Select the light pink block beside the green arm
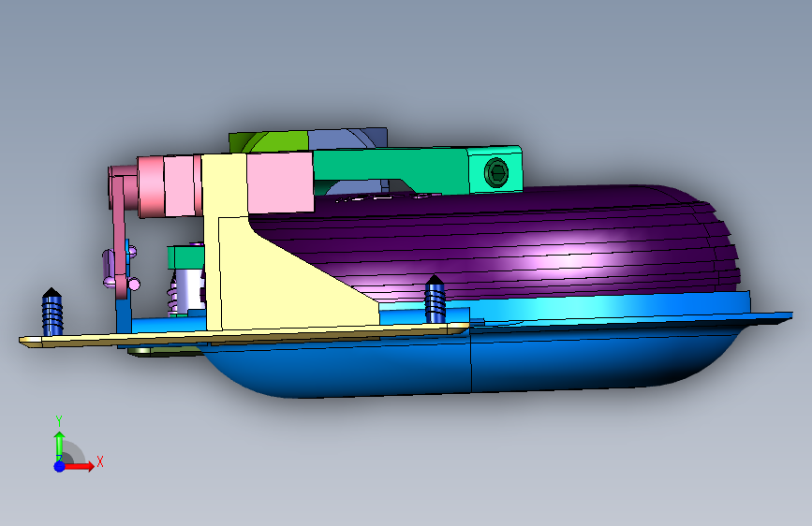Viewport: 812px width, 526px height. click(280, 183)
